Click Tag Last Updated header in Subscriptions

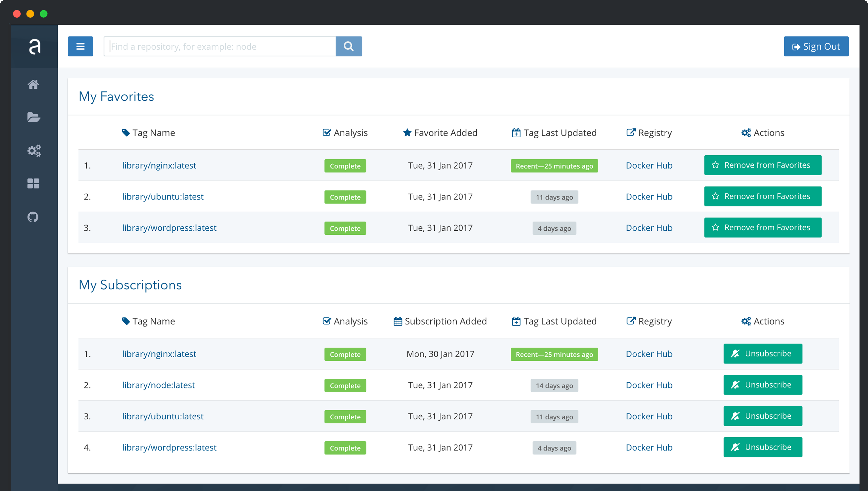pos(554,321)
